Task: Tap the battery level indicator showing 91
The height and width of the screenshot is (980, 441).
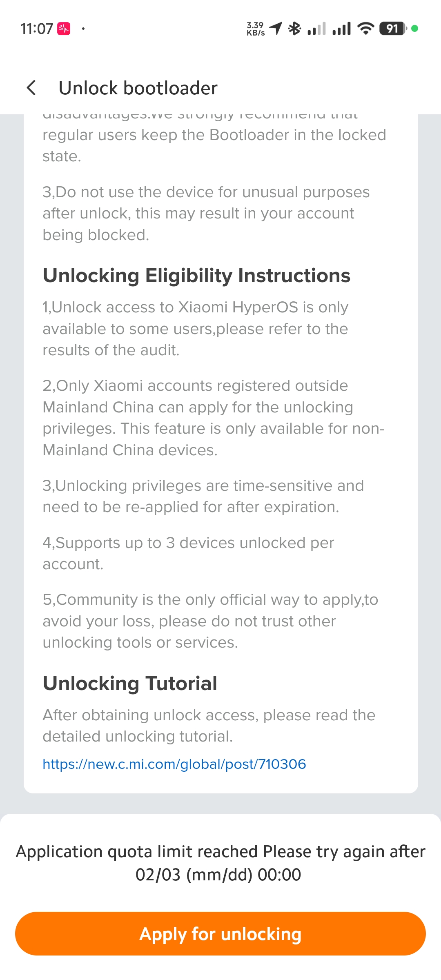Action: point(393,29)
